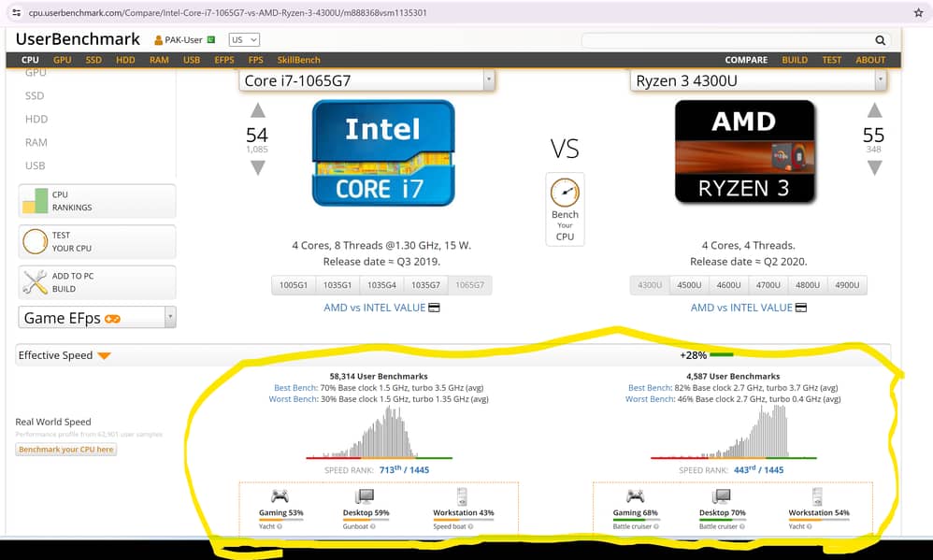Upvote the Core i7-1065G7 with up arrow
This screenshot has height=560, width=933.
point(257,111)
